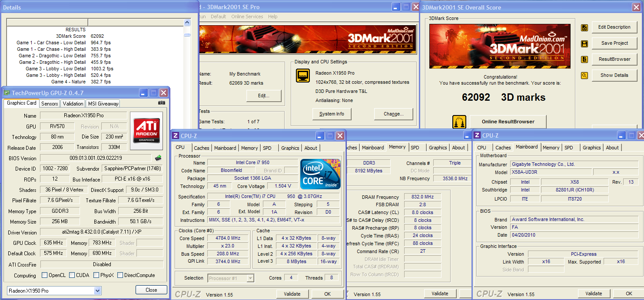Open the Online Services menu in 3DMark2001
This screenshot has width=644, height=300.
[247, 16]
